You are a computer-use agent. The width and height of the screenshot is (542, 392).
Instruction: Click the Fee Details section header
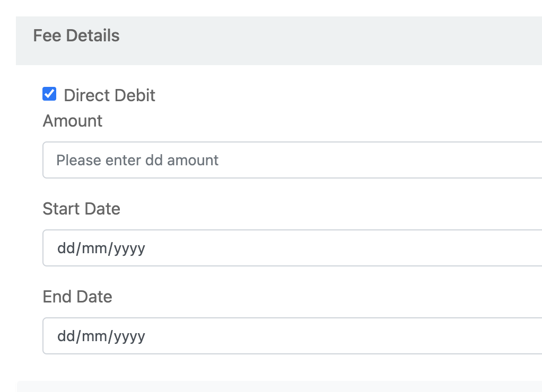(76, 35)
